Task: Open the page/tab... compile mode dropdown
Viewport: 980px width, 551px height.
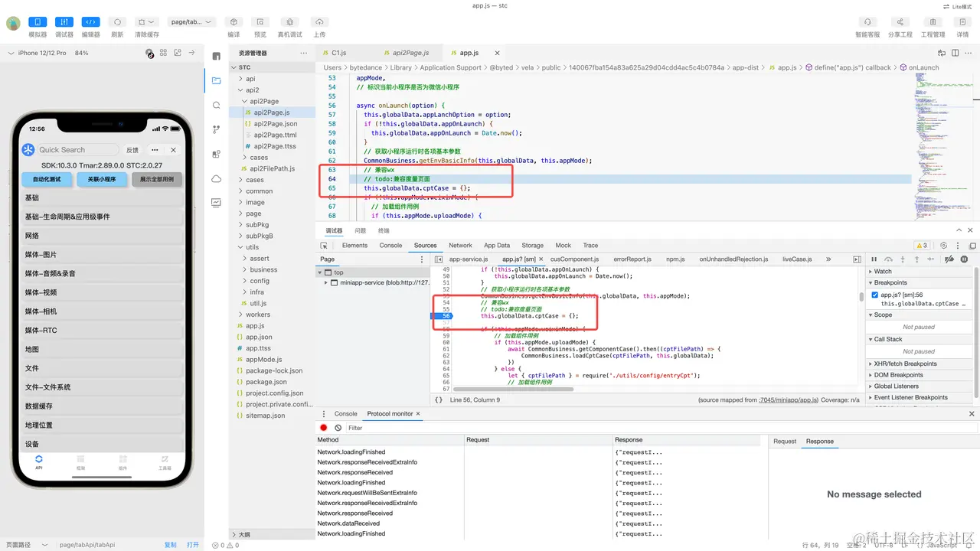Action: (x=191, y=22)
